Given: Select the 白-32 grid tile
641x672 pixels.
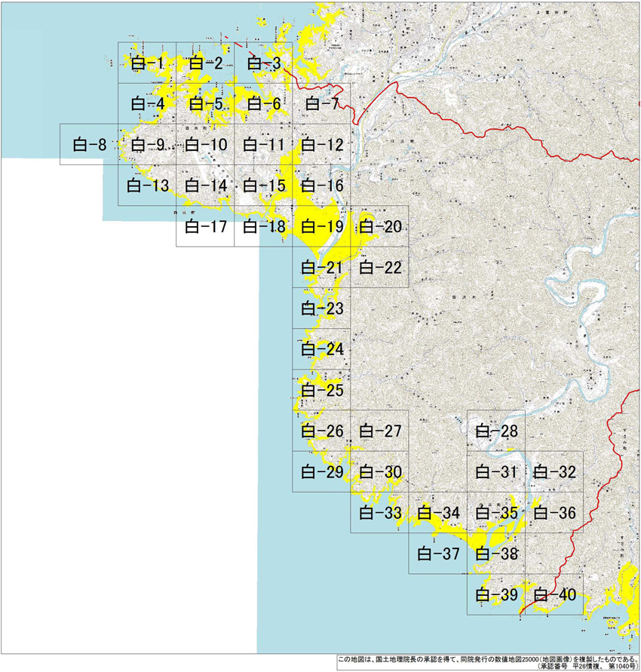Looking at the screenshot, I should [554, 472].
